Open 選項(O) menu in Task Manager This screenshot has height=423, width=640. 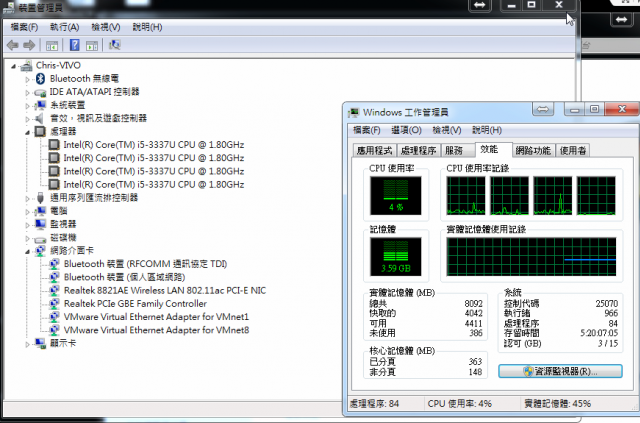[x=406, y=130]
